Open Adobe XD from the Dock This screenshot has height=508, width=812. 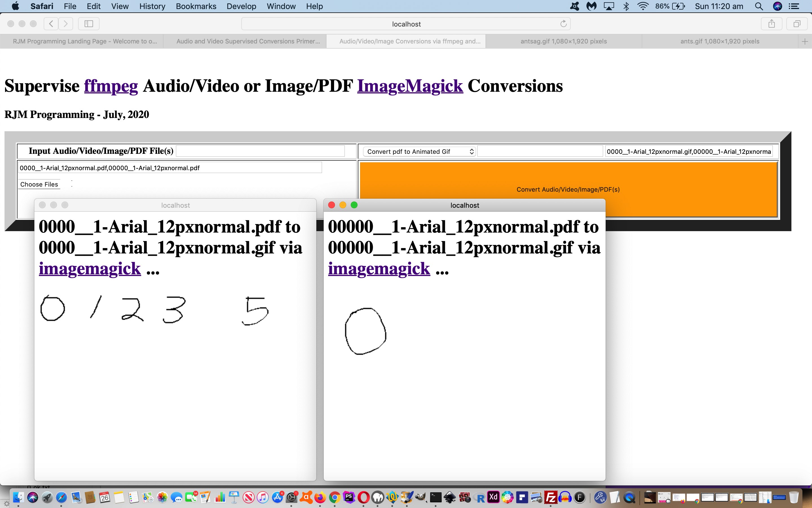pos(493,497)
